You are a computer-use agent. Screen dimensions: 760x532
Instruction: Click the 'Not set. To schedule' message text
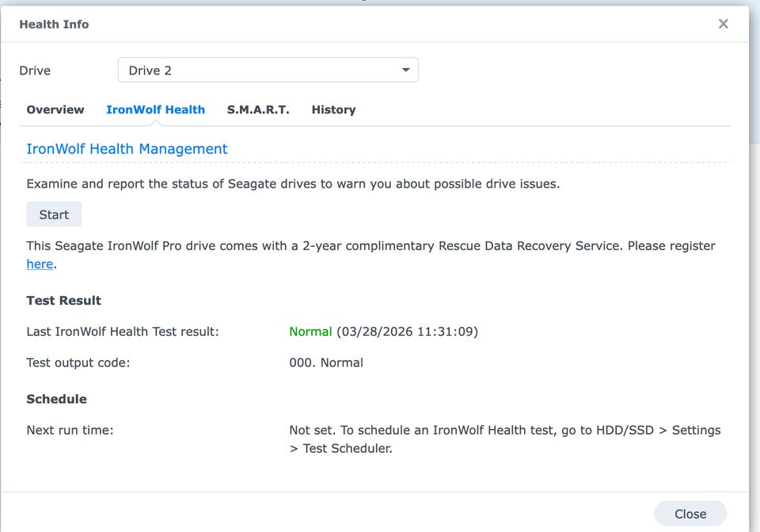[505, 439]
